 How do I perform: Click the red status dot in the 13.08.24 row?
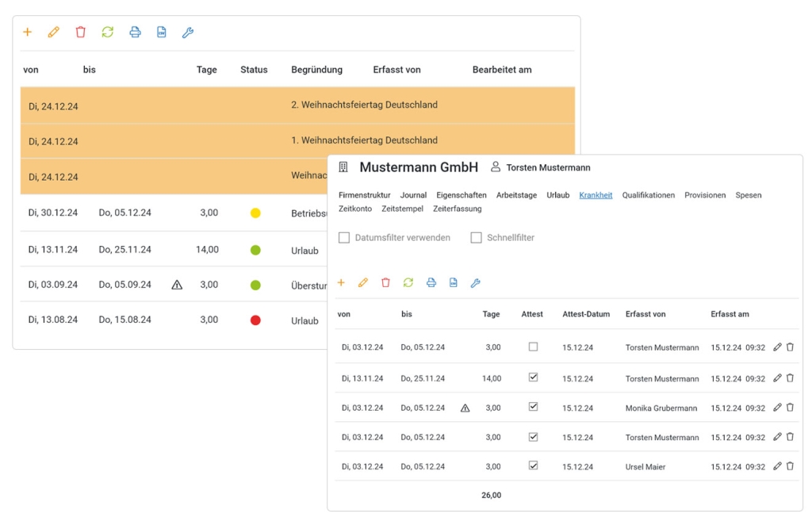tap(255, 320)
